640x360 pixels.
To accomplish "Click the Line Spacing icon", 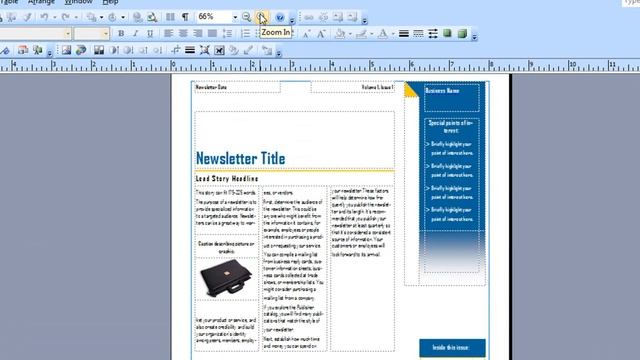I will point(227,33).
